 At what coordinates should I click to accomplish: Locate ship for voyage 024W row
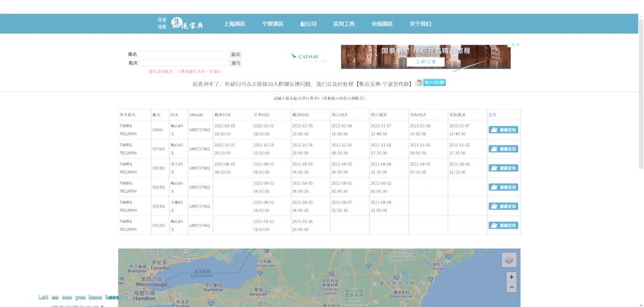coord(503,130)
